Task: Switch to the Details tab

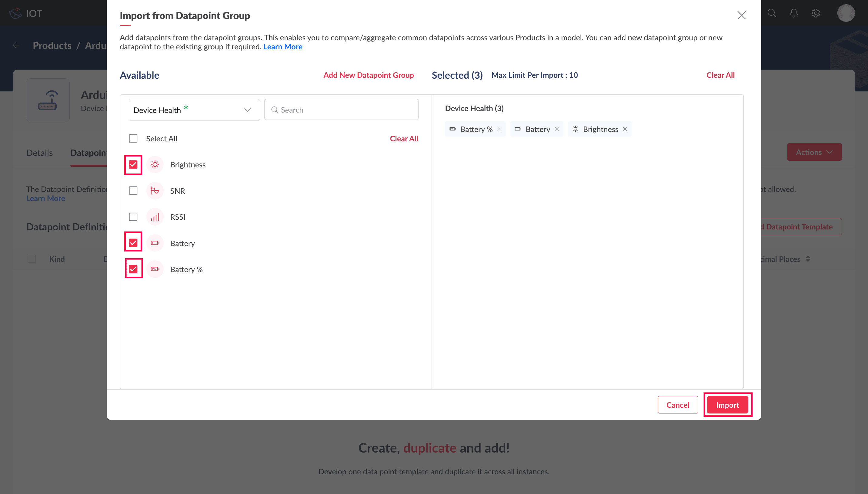Action: click(x=39, y=153)
